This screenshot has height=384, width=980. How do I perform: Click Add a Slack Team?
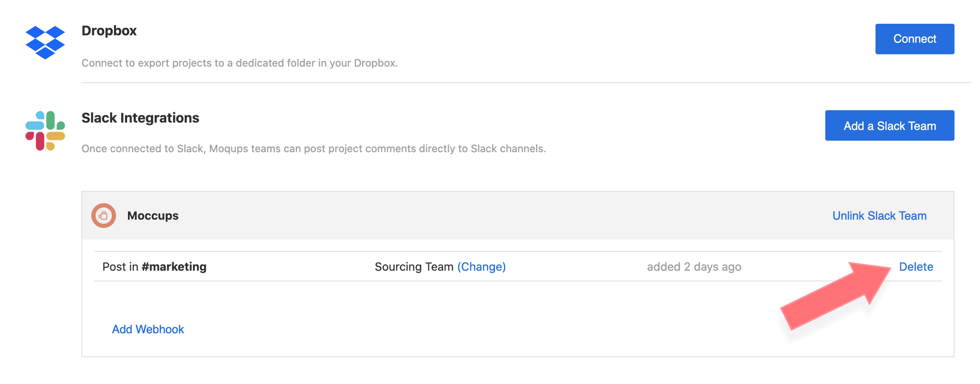click(889, 125)
